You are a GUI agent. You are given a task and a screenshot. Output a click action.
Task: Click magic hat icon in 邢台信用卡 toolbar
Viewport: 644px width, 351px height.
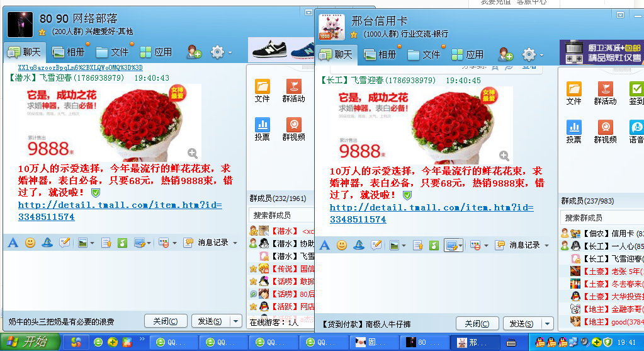click(359, 245)
